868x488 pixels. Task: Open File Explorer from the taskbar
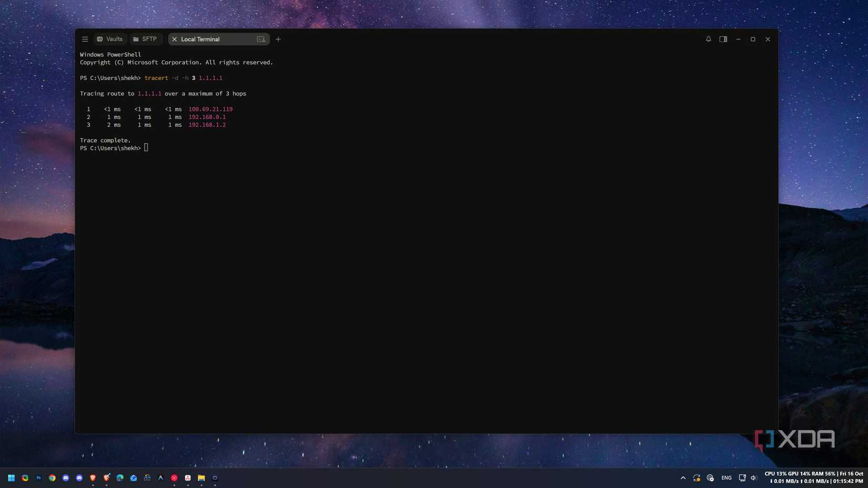pyautogui.click(x=201, y=478)
